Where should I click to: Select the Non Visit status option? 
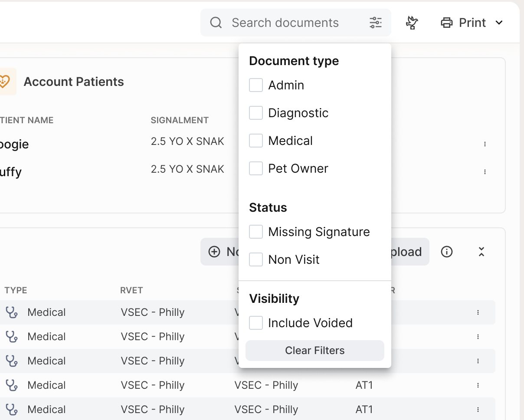coord(256,259)
